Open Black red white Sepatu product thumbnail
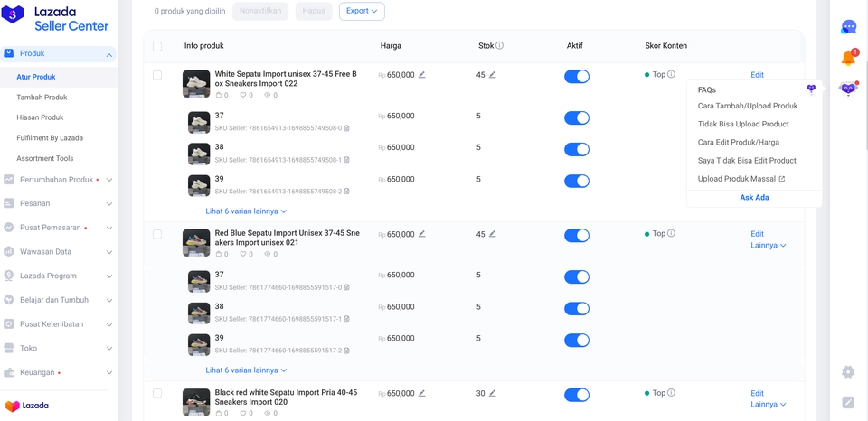Viewport: 868px width, 421px height. (196, 402)
